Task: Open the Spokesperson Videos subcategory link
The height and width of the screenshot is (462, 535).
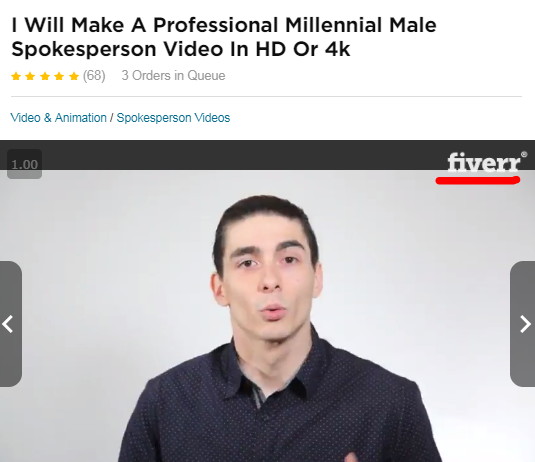Action: tap(173, 118)
